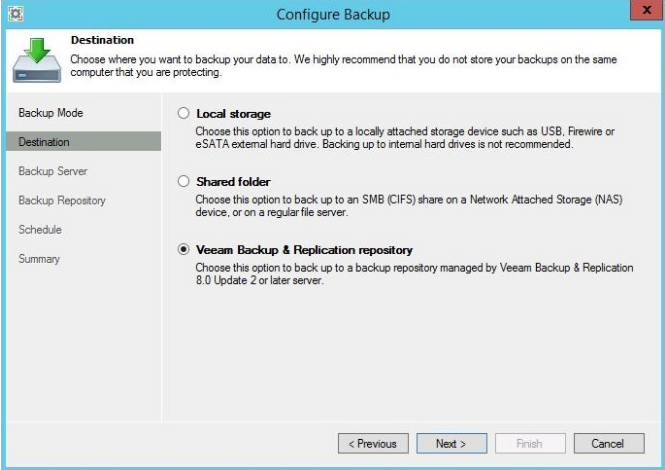The width and height of the screenshot is (665, 470).
Task: Click the description mentioning USB, Firewire or eSATA
Action: point(405,137)
